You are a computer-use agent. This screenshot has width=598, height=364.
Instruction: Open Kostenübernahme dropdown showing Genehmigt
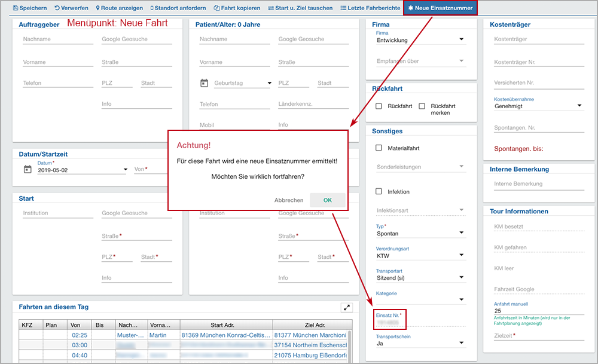(538, 106)
